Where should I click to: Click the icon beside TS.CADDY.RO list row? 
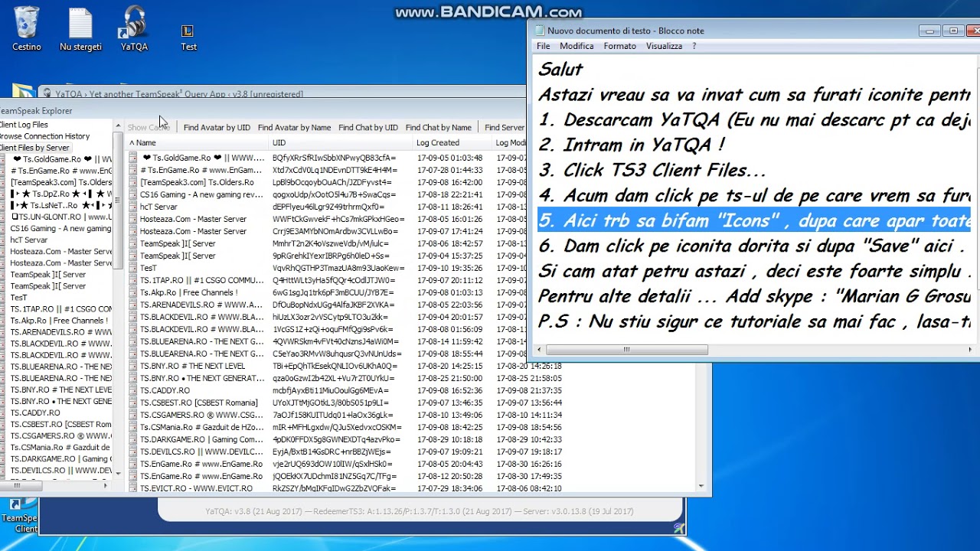[x=133, y=390]
